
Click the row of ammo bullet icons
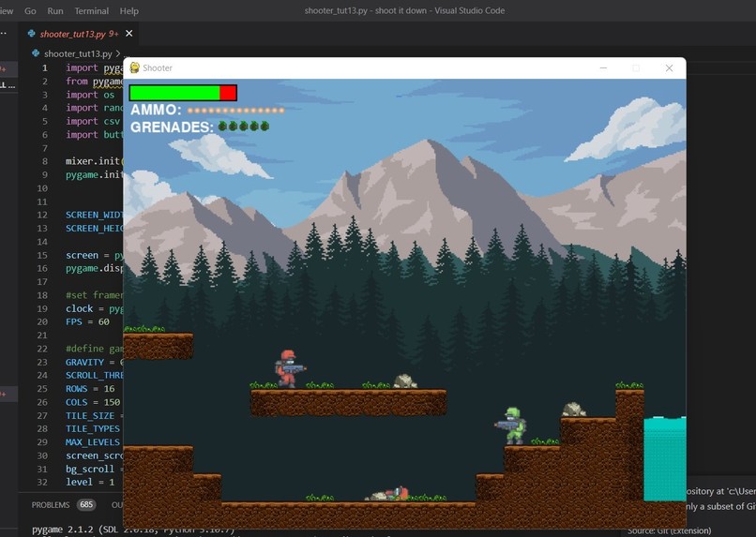point(235,111)
